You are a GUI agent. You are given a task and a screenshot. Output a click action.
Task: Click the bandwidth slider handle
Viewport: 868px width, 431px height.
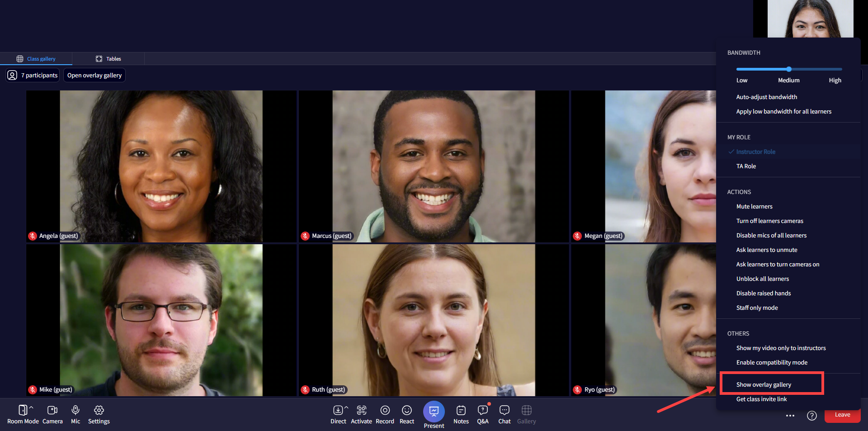pyautogui.click(x=789, y=69)
